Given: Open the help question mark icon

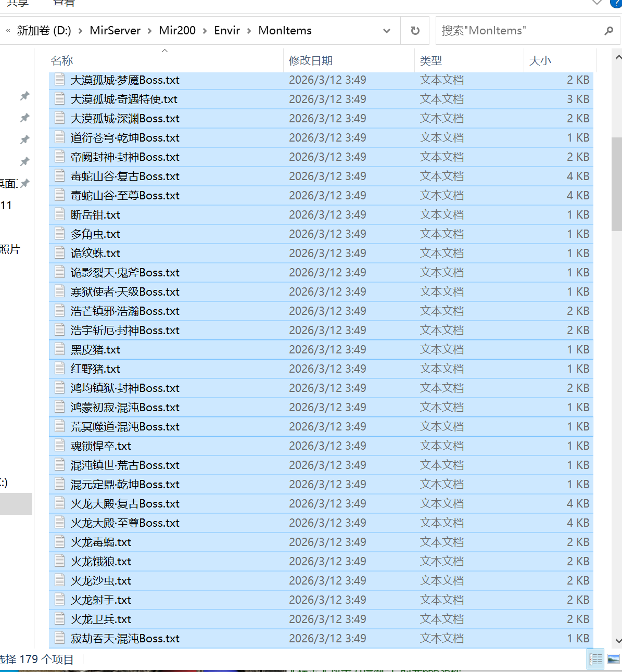Looking at the screenshot, I should 616,3.
